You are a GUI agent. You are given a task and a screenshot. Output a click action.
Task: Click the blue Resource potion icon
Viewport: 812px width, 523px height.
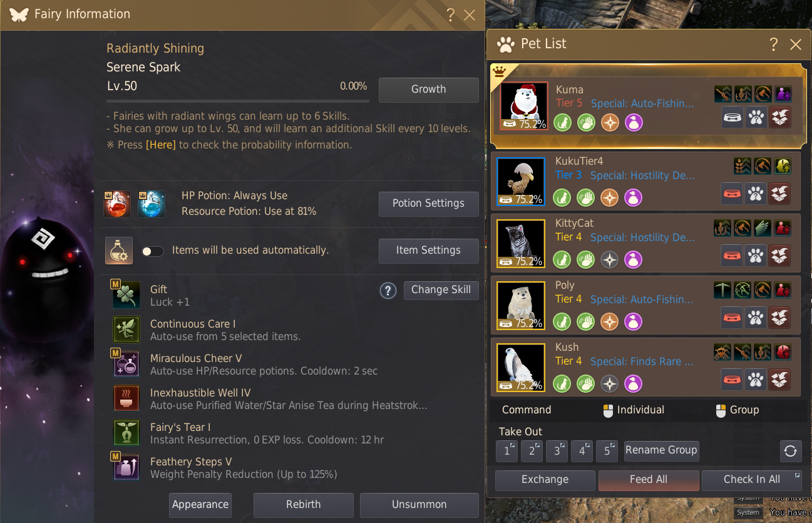[x=152, y=204]
